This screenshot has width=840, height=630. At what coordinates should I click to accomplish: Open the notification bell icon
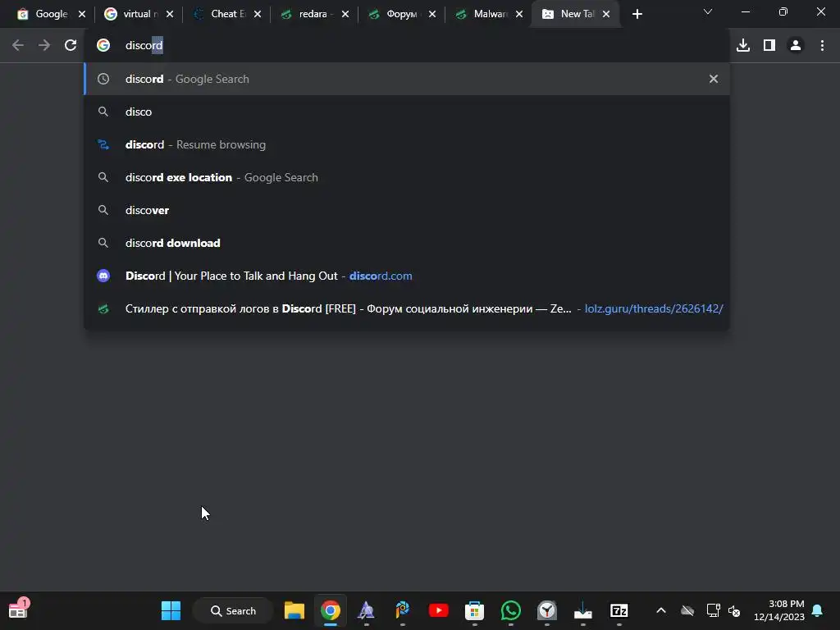(818, 610)
